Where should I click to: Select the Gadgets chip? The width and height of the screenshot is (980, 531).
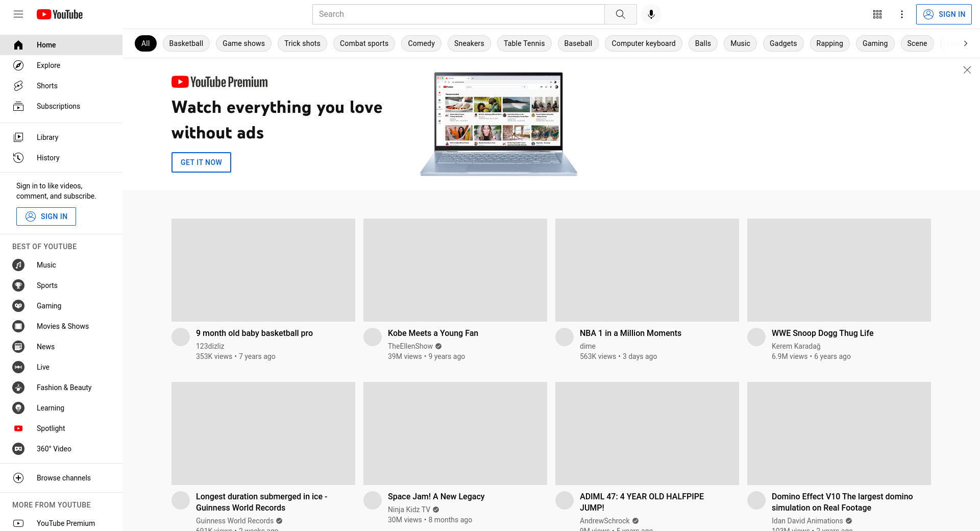pos(783,43)
